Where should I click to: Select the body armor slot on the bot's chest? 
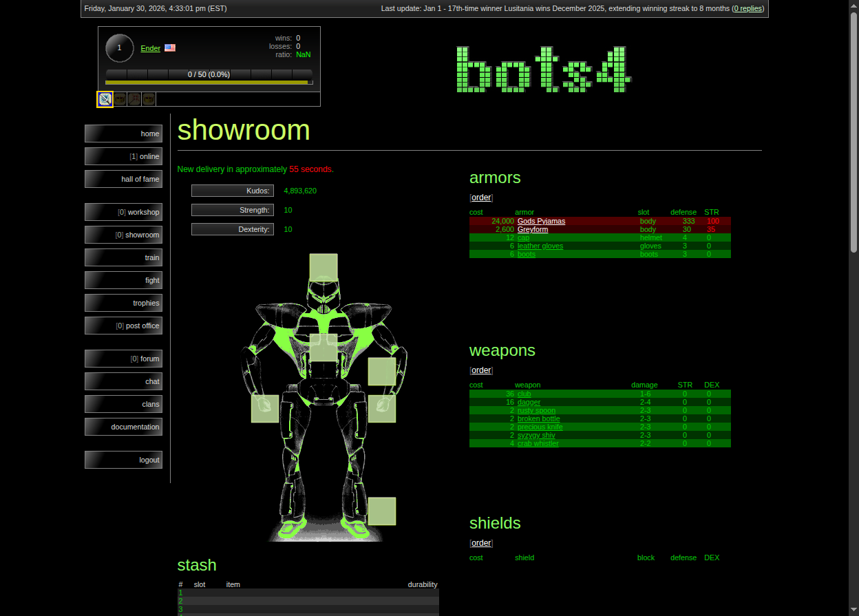coord(324,348)
